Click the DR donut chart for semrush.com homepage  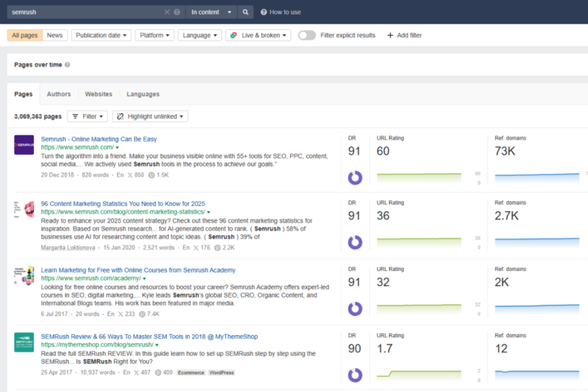[x=355, y=177]
